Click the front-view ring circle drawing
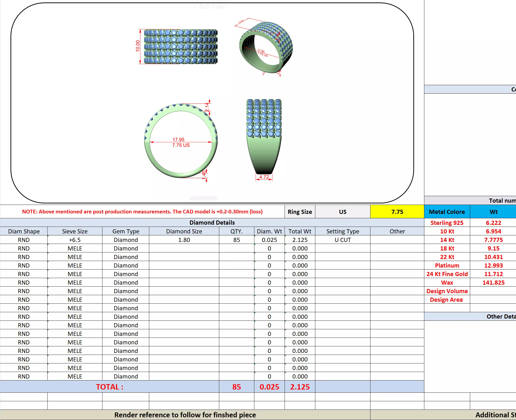Viewport: 516px width, 420px height. (181, 141)
